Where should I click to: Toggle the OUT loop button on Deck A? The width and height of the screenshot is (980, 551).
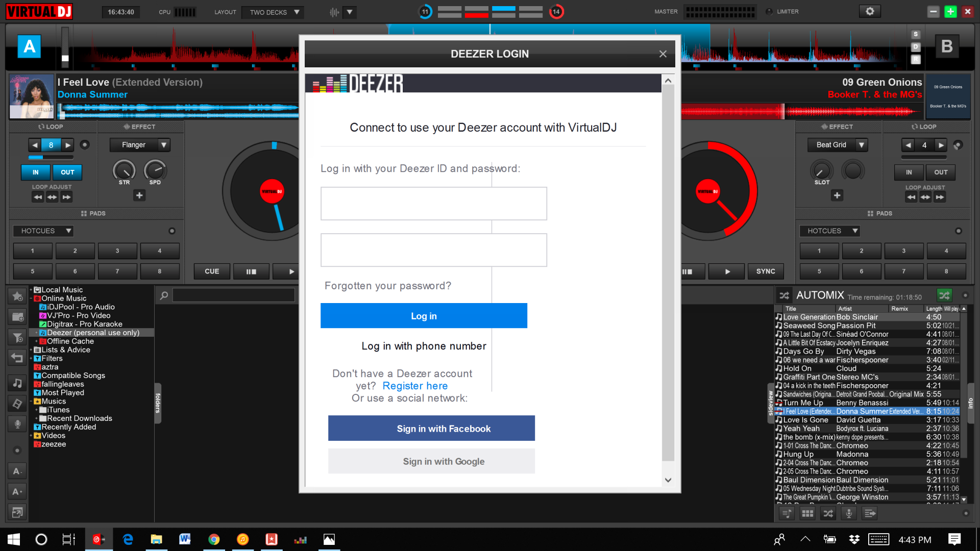click(x=67, y=171)
